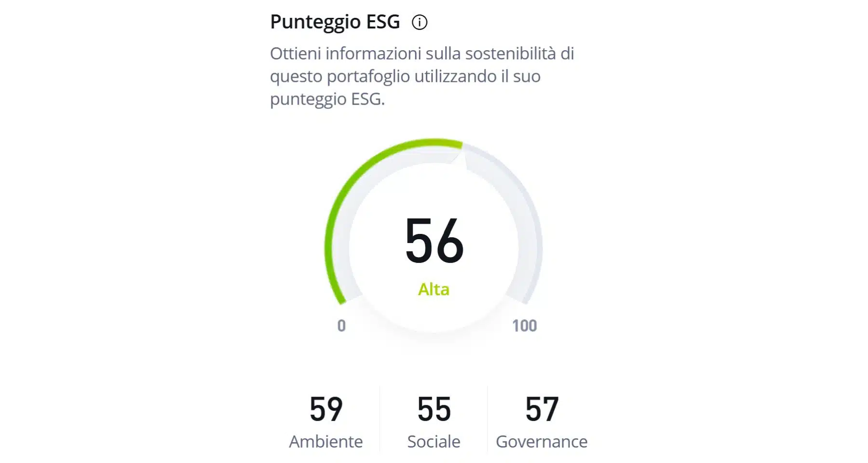Switch to the Ambiente section label
The image size is (868, 463).
coord(327,440)
